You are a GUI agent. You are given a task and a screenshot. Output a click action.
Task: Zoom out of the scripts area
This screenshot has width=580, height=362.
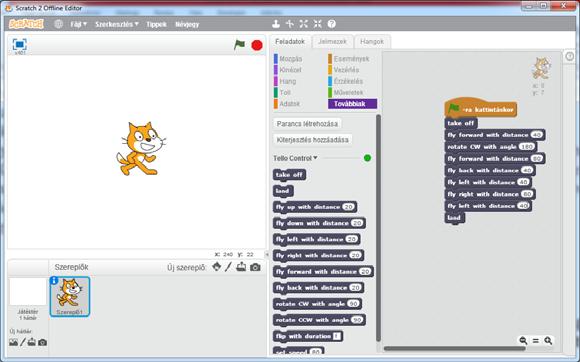tap(523, 341)
